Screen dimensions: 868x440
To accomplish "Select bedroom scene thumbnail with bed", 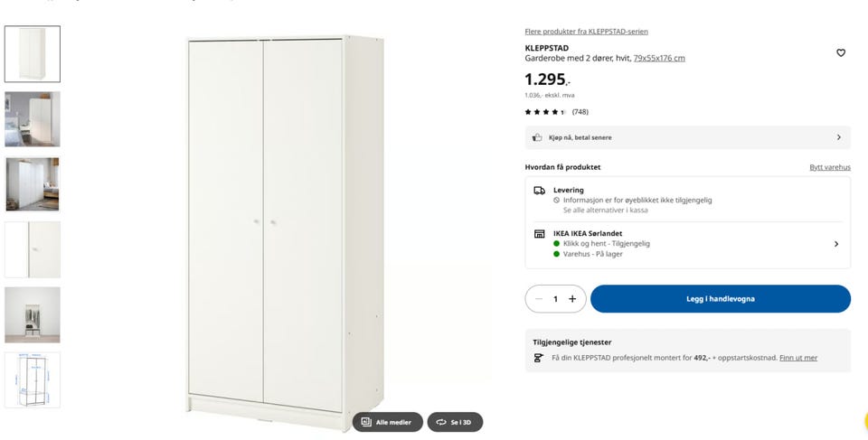I will (x=33, y=119).
